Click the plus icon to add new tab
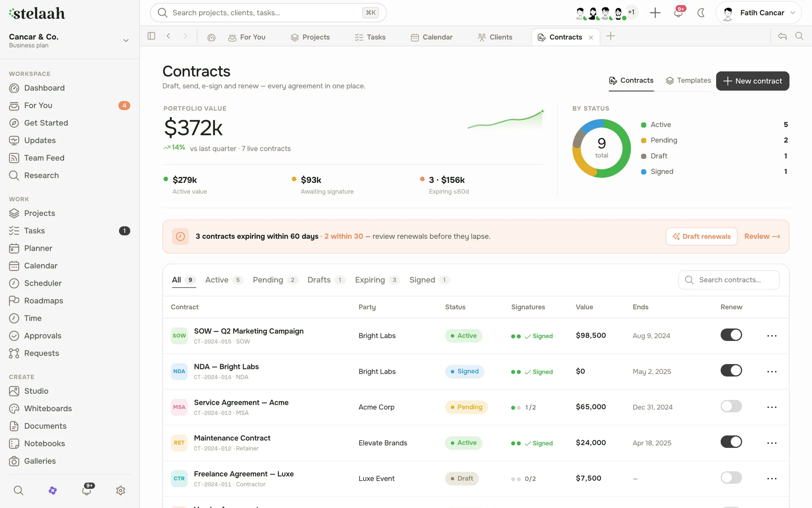Screen dimensions: 812x508 [611, 36]
